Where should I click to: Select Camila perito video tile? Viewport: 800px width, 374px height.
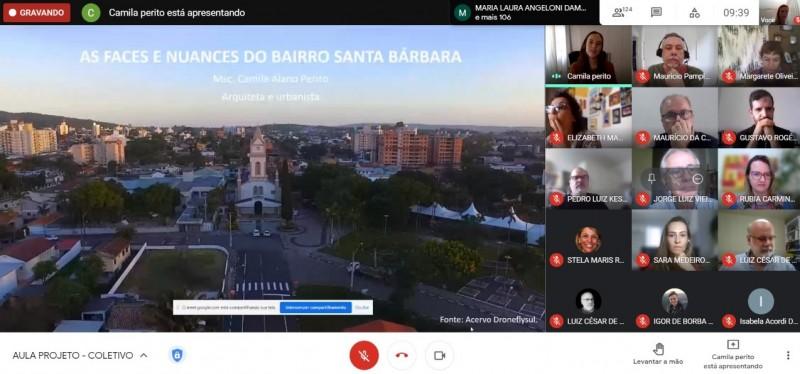point(588,55)
